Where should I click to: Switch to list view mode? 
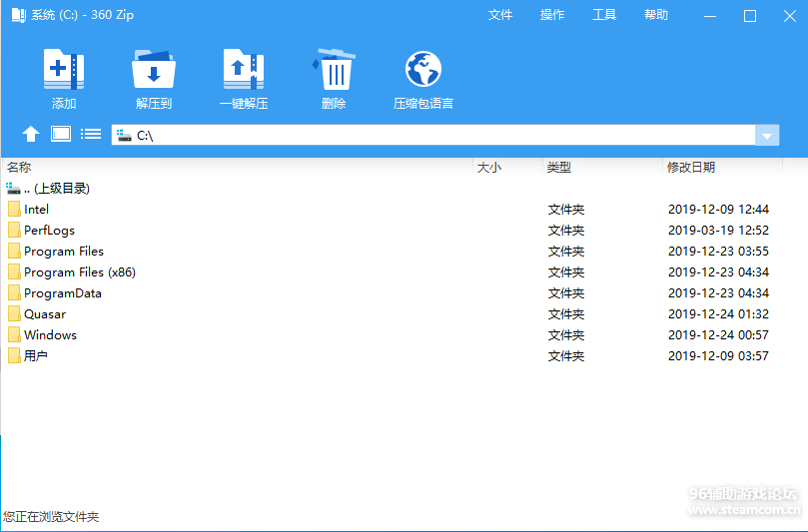click(x=91, y=134)
